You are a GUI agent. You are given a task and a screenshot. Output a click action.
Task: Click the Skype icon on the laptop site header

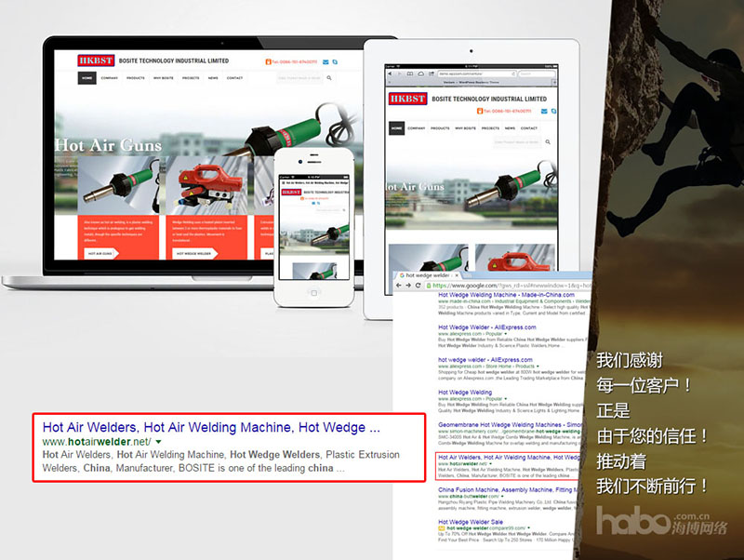[x=335, y=61]
